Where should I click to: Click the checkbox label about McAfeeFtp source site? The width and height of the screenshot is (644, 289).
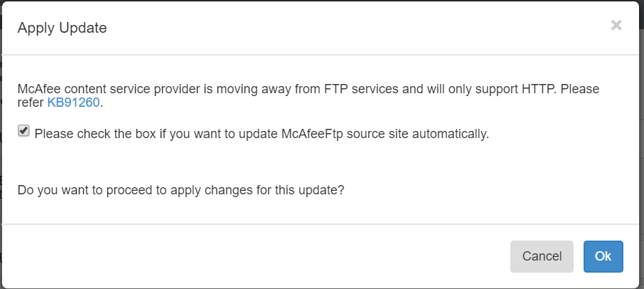click(262, 133)
